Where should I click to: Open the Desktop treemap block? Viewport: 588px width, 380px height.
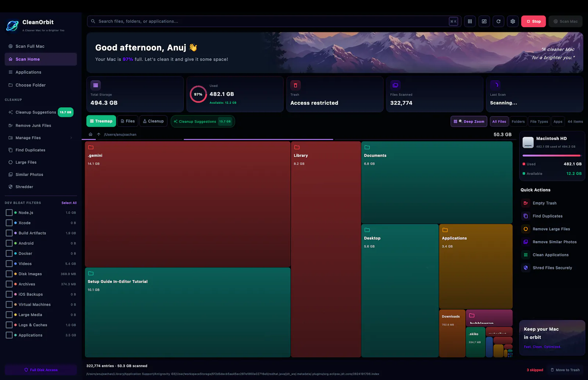400,291
